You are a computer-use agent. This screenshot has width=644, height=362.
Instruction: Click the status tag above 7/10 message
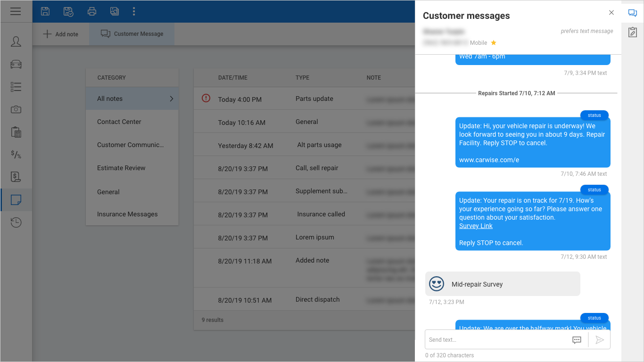594,115
